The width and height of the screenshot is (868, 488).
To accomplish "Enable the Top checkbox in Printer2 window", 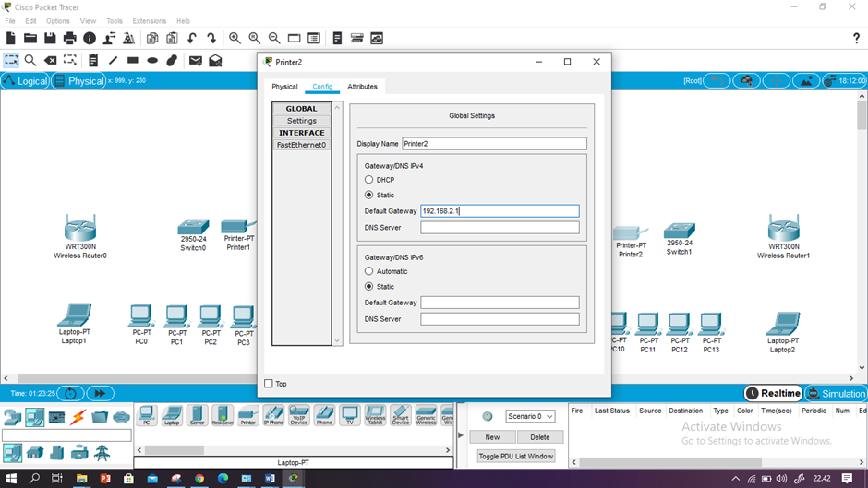I will pos(269,384).
